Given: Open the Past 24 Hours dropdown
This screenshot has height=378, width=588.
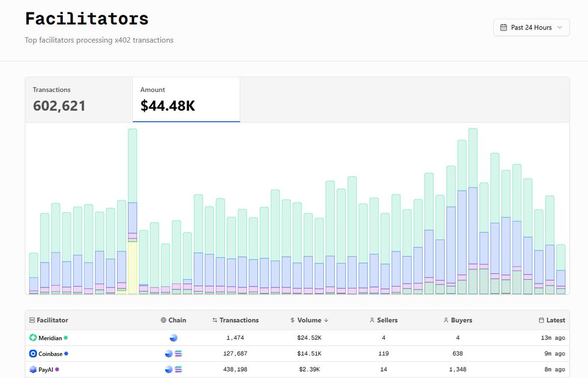Looking at the screenshot, I should (x=531, y=27).
